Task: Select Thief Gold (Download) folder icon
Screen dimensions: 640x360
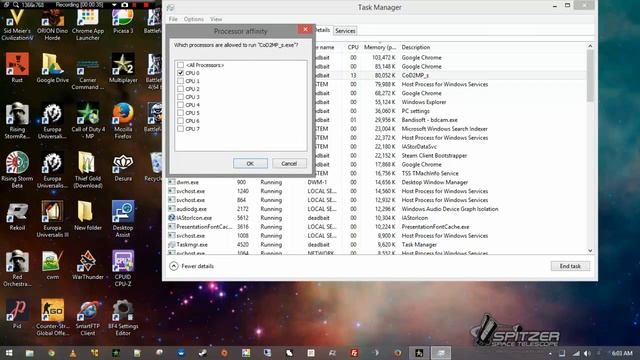Action: [88, 170]
